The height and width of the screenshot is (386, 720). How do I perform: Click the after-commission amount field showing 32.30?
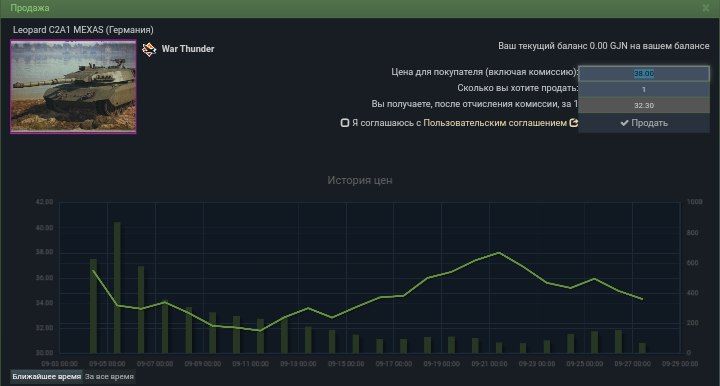tap(644, 105)
